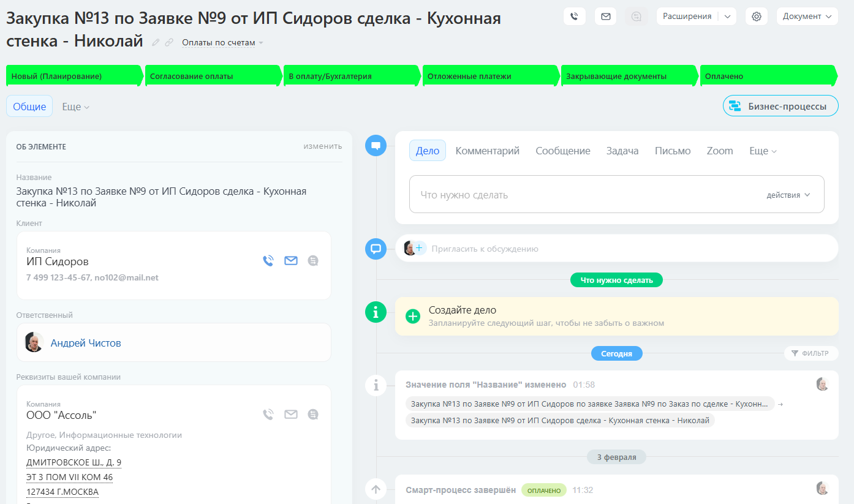Select the Задача tab
The width and height of the screenshot is (854, 504).
[622, 151]
